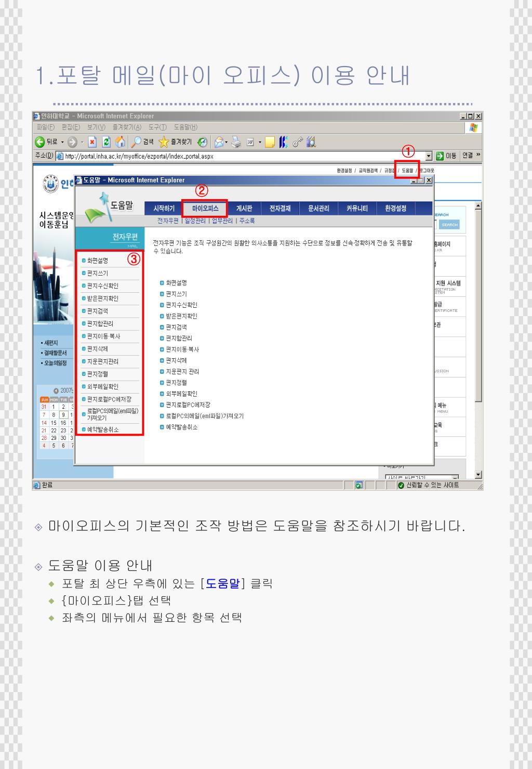Click 외부메일확인 link in main help content

click(x=181, y=394)
